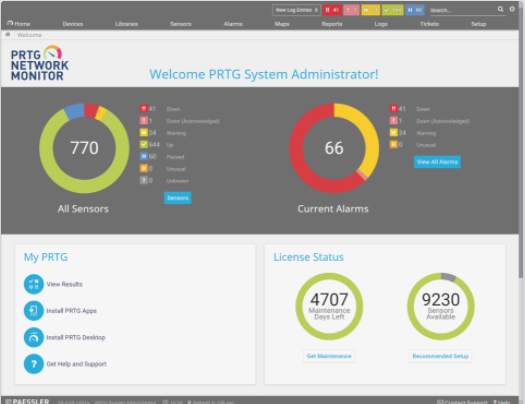Click the Help link in footer

[x=502, y=401]
